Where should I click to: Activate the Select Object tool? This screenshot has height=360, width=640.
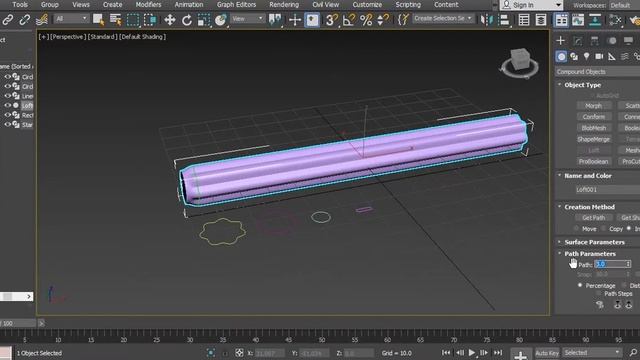98,20
